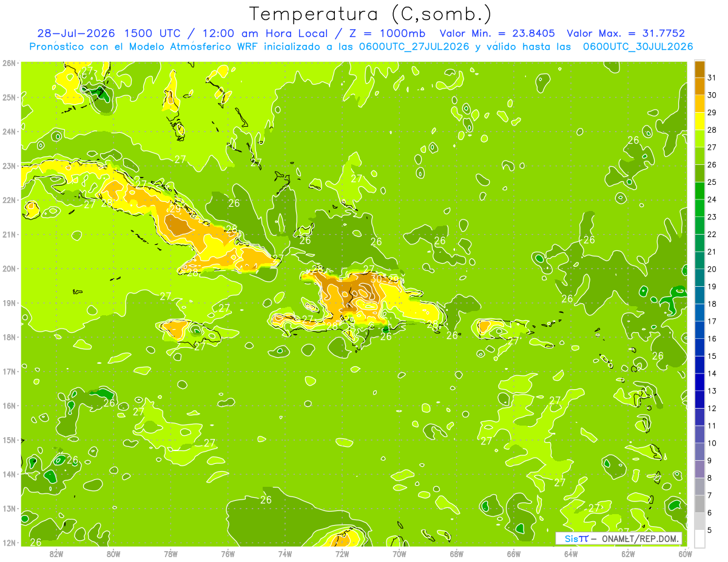Click the "24N" latitude axis label
Screen dimensions: 728x562
[x=10, y=131]
